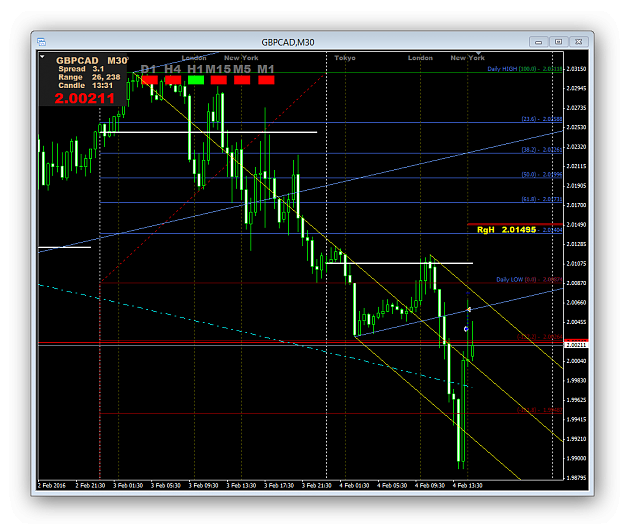This screenshot has height=527, width=625.
Task: Click the 4 Feb 01:30 time axis label
Action: pos(354,486)
